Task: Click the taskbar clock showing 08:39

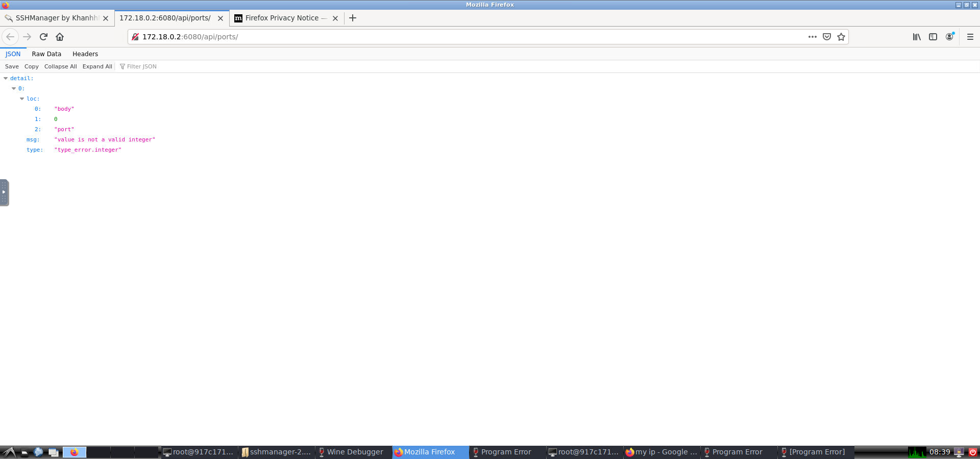Action: (940, 452)
